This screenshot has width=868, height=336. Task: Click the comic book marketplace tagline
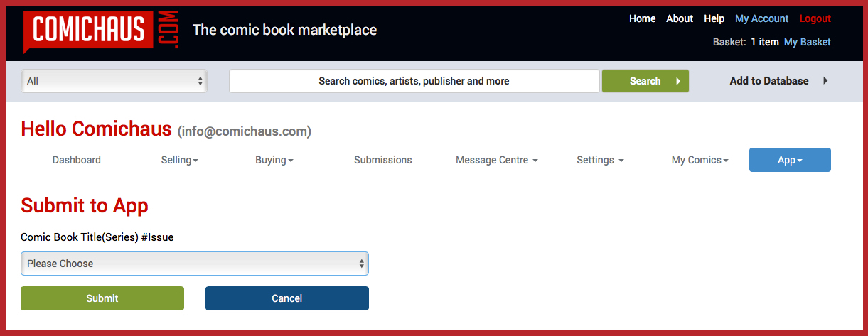(x=284, y=30)
